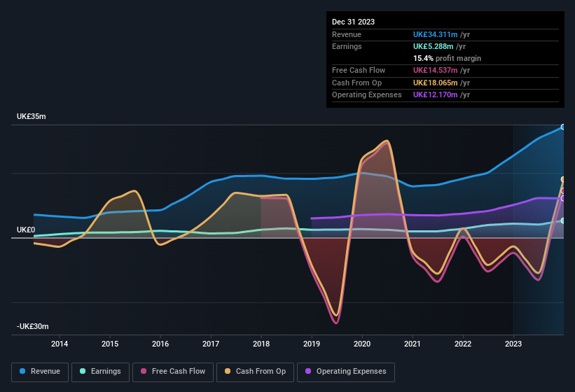This screenshot has width=575, height=392.
Task: Toggle the Free Cash Flow legend button
Action: [173, 372]
